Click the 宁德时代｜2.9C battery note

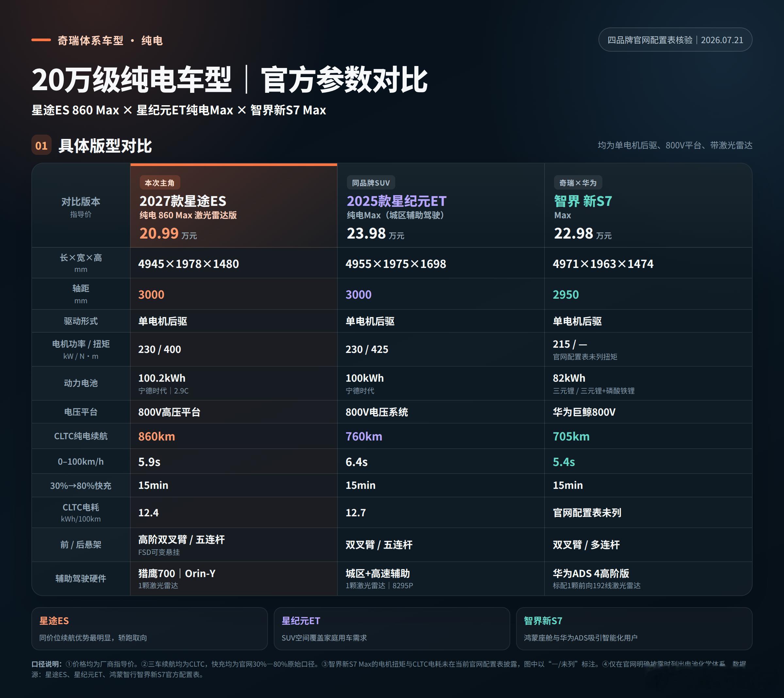[163, 391]
